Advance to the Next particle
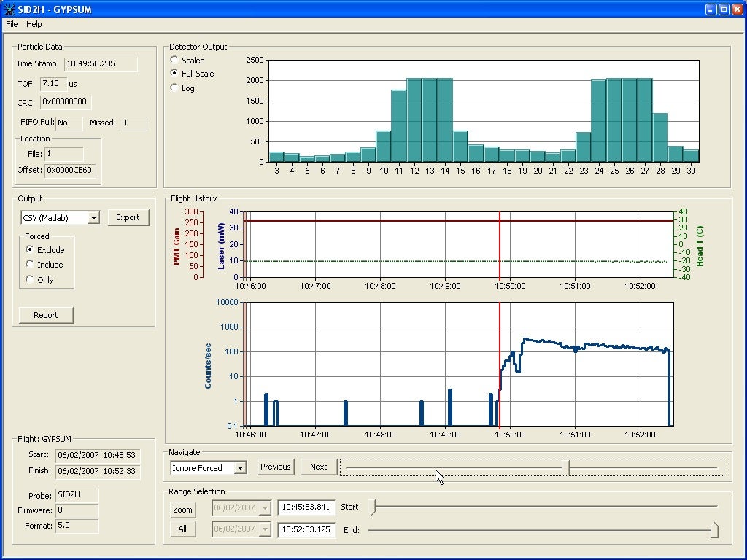 coord(318,467)
